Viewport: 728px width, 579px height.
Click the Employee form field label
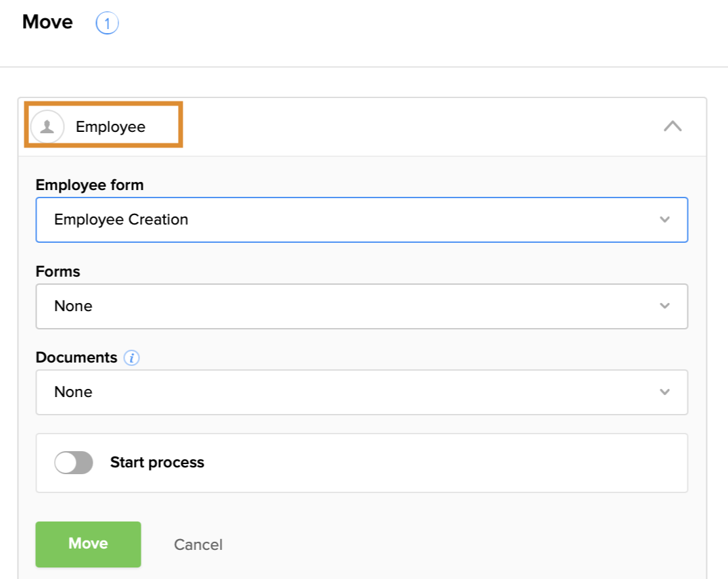89,185
